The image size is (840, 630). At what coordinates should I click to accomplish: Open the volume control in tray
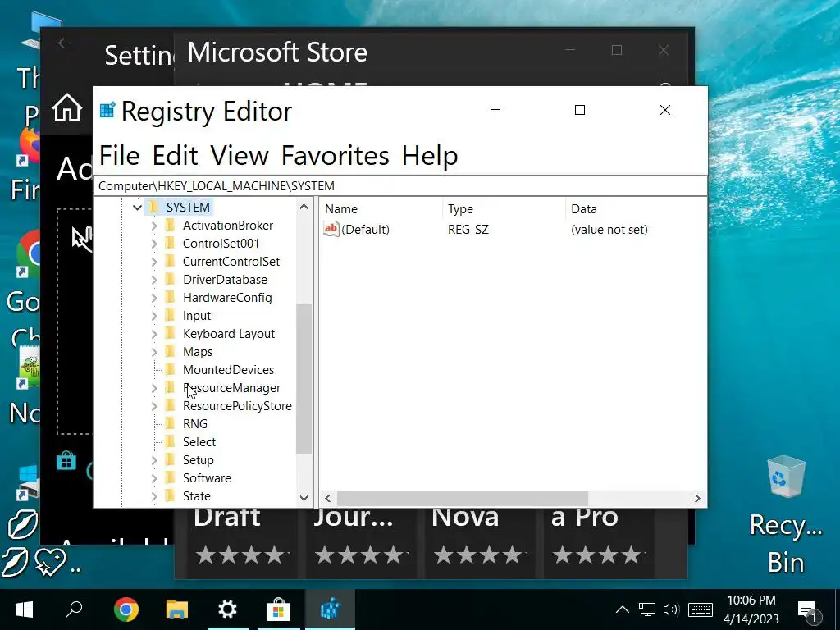click(x=671, y=609)
